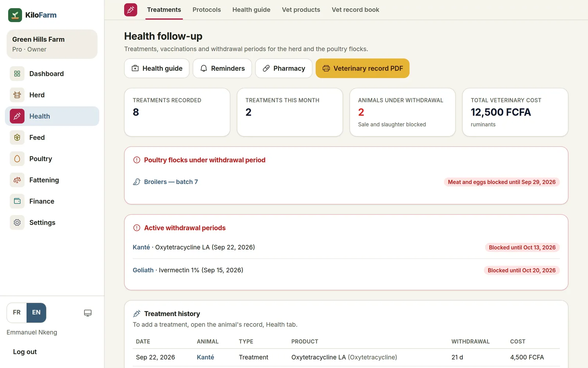The width and height of the screenshot is (588, 368).
Task: Open the Finance section label
Action: click(x=42, y=201)
